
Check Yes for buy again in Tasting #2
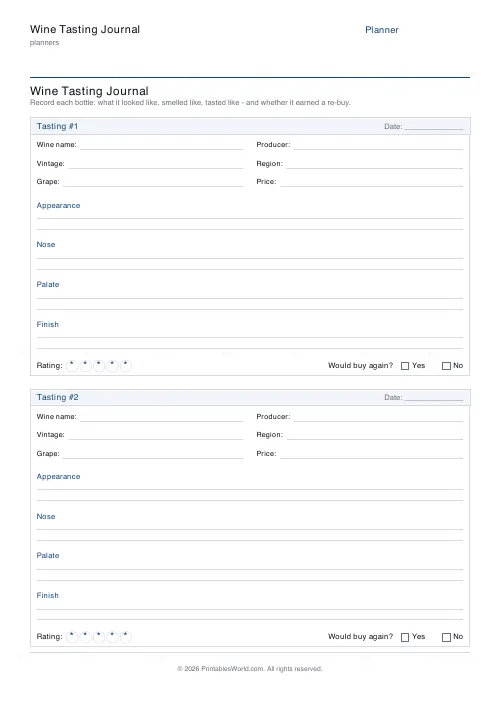405,637
